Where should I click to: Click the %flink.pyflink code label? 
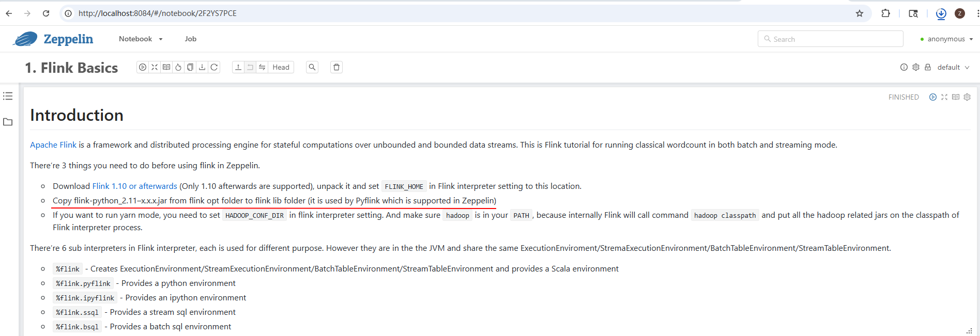click(83, 284)
